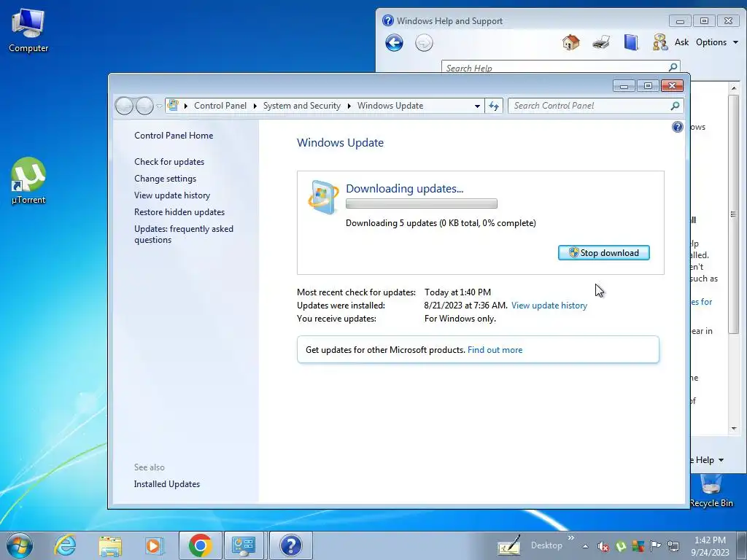Open the recent pages dropdown arrow
This screenshot has height=560, width=747.
coord(159,106)
